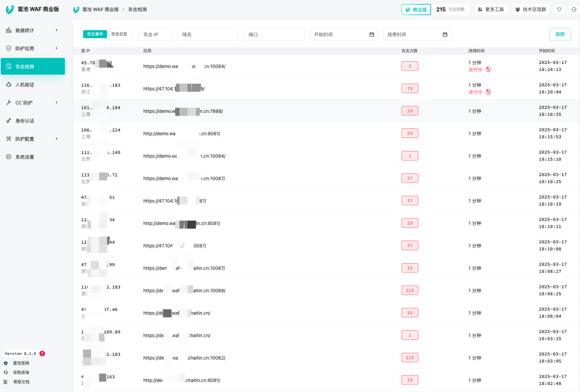The height and width of the screenshot is (392, 580).
Task: Click the logout icon at top right
Action: (574, 9)
